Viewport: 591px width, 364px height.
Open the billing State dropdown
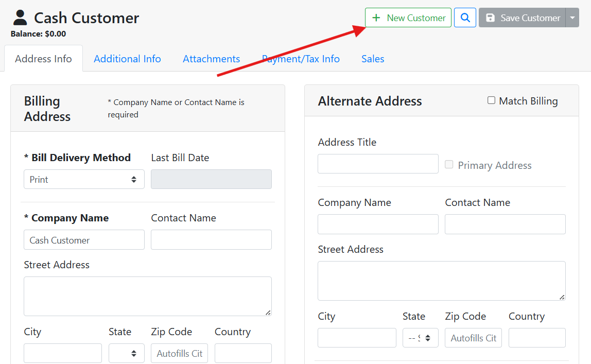pos(126,353)
